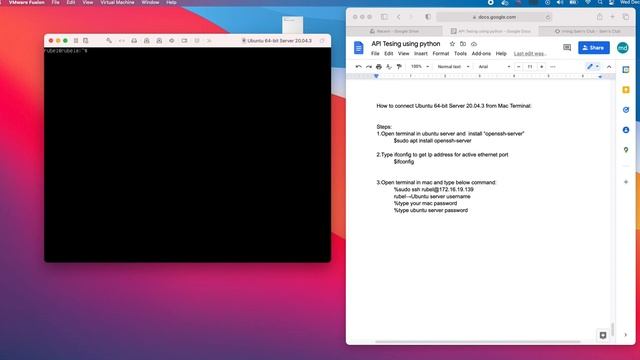Viewport: 640px width, 360px height.
Task: Click the macOS Spotlight search icon
Action: pyautogui.click(x=600, y=2)
